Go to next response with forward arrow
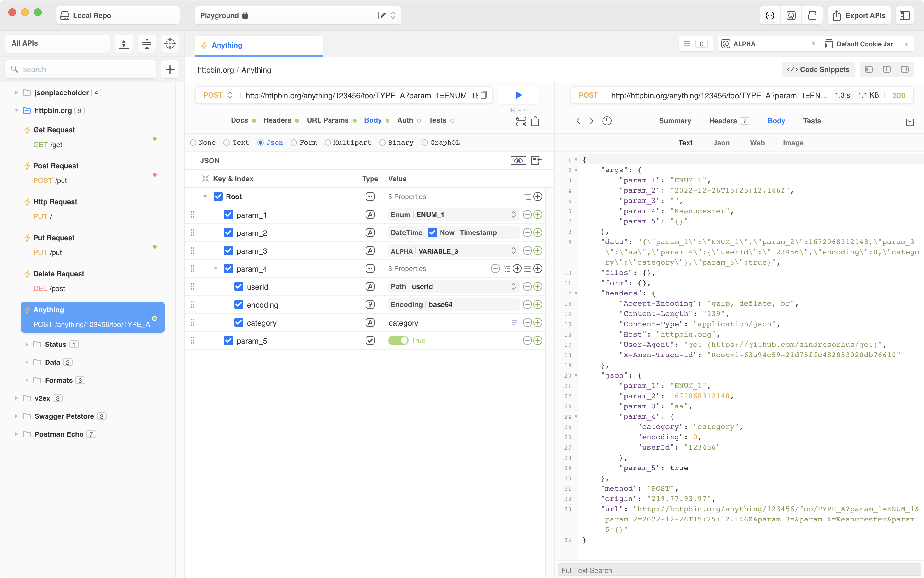 coord(591,121)
